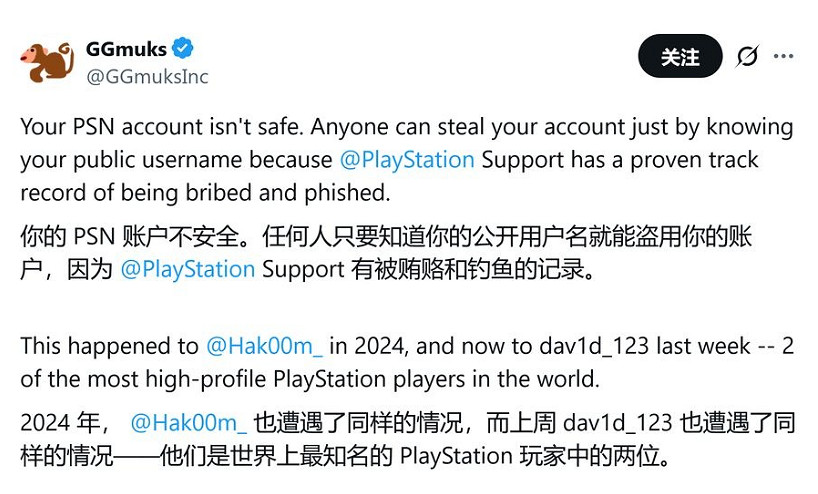Open @Hak00m_ mention in the English sentence

tap(264, 346)
